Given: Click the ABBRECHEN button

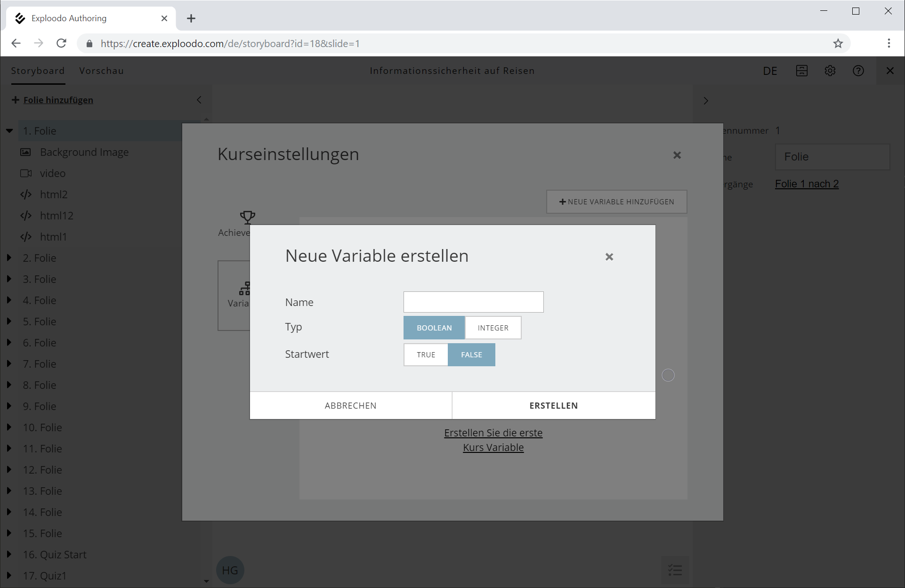Looking at the screenshot, I should [x=350, y=405].
